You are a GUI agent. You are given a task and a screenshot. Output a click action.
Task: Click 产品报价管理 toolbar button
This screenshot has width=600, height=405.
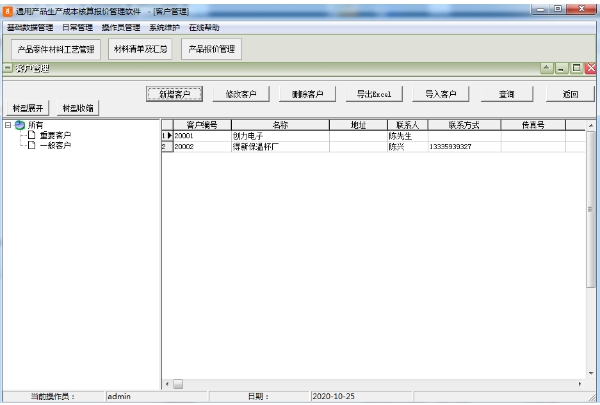point(211,49)
